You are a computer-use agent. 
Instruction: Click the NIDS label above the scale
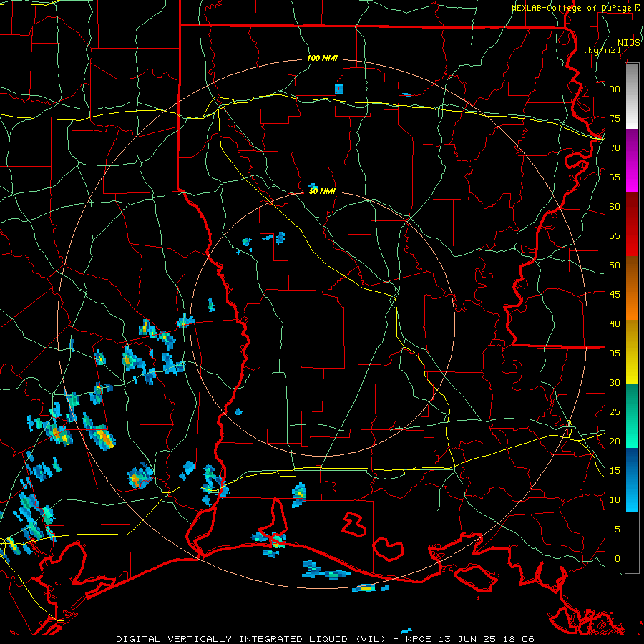click(629, 43)
